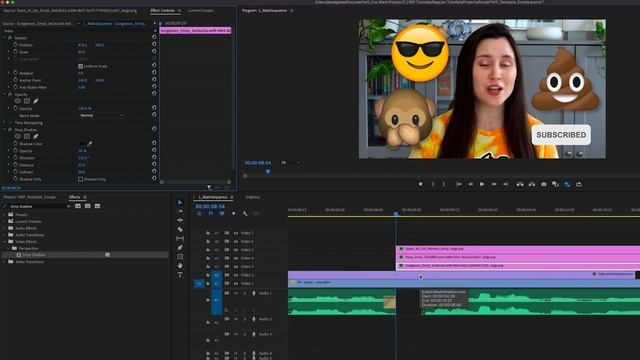Reset the Rotation parameter

[x=154, y=73]
